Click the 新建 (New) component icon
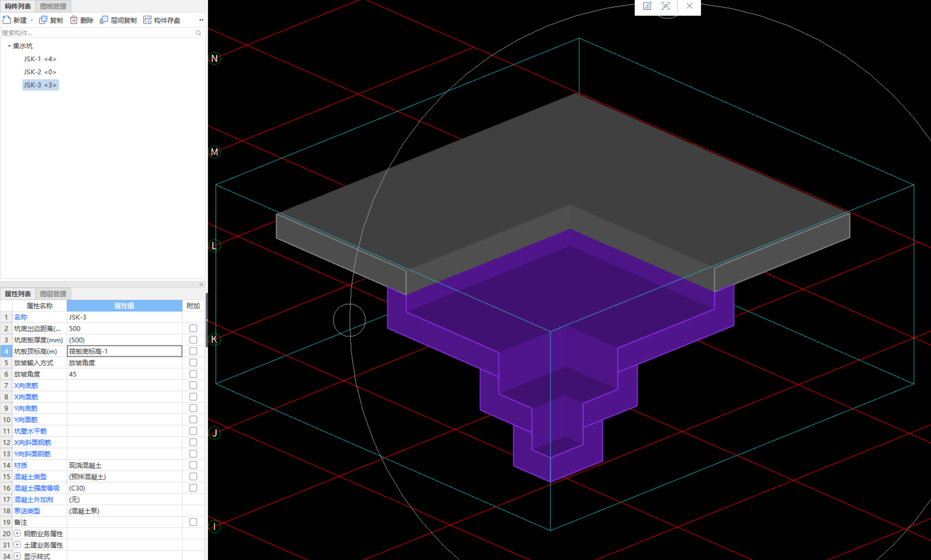Screen dimensions: 931x560 [x=7, y=20]
